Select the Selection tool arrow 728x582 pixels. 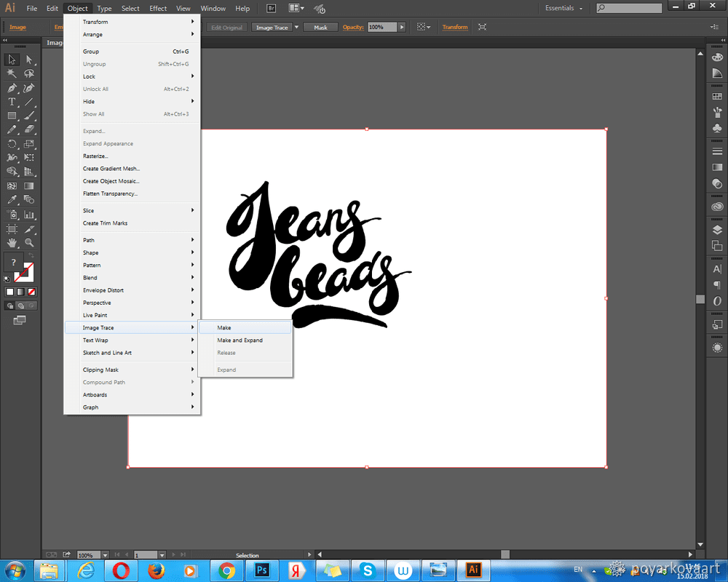tap(12, 60)
